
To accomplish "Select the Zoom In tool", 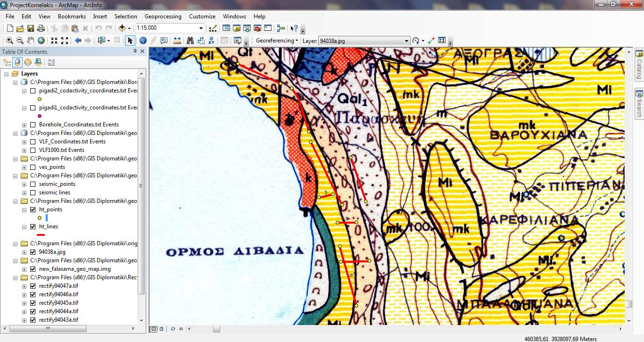I will tap(9, 41).
